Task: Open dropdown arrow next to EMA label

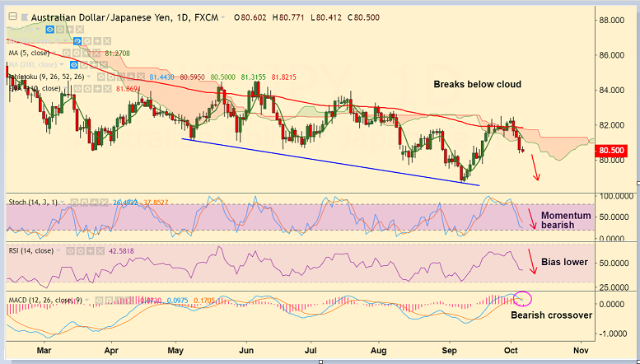Action: 65,88
